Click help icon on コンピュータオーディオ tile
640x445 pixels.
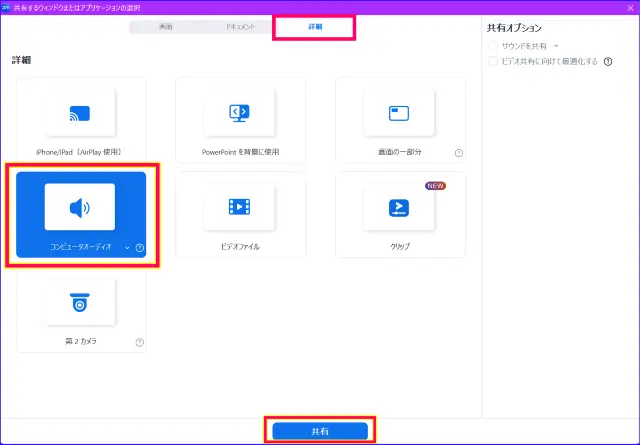coord(139,248)
